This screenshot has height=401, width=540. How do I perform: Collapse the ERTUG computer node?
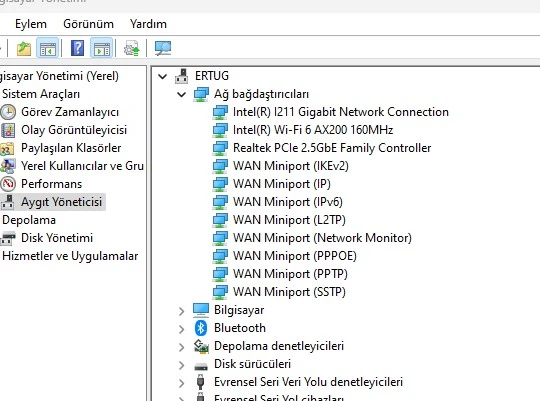162,76
